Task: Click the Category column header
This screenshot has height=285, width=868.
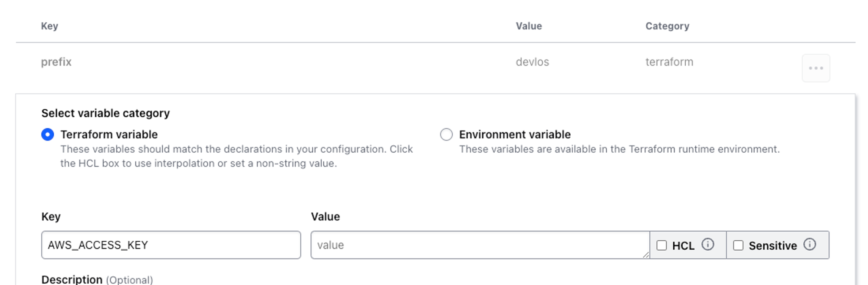Action: click(667, 26)
